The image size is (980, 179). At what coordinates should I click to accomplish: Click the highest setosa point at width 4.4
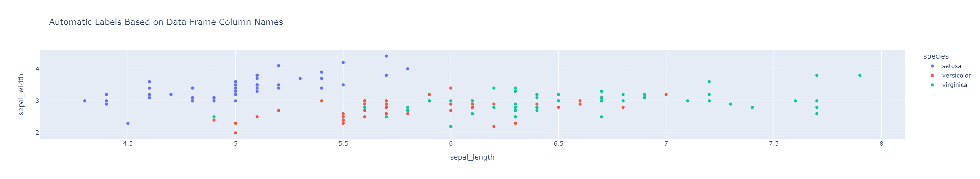pos(386,56)
